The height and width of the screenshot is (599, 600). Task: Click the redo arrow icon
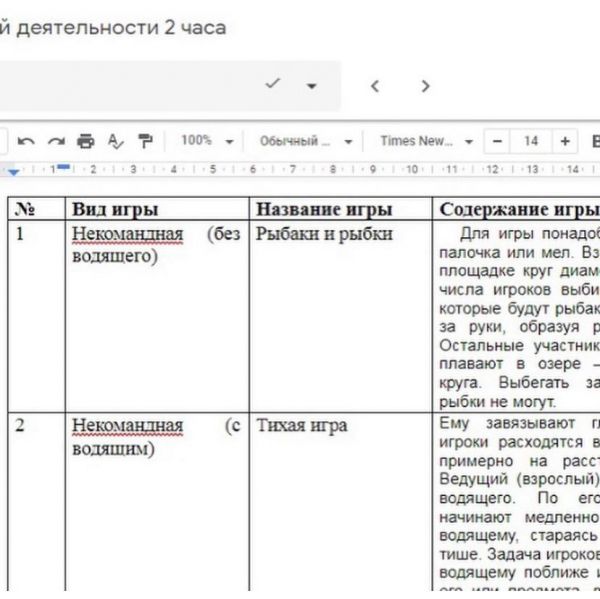(x=56, y=141)
